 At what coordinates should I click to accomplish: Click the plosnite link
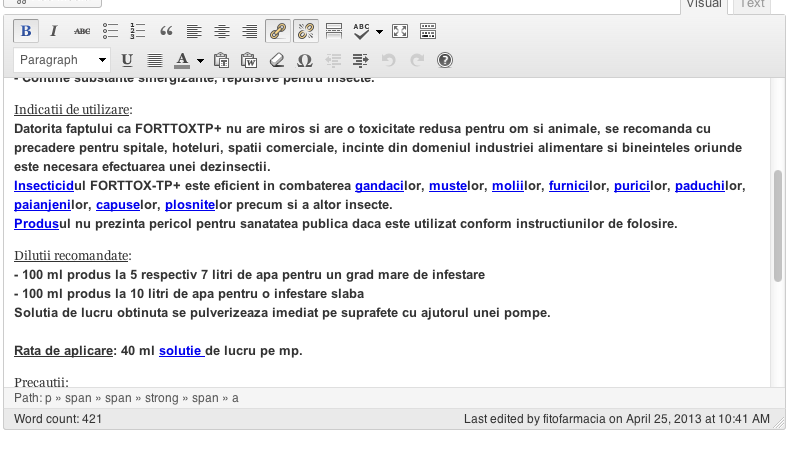pos(190,205)
